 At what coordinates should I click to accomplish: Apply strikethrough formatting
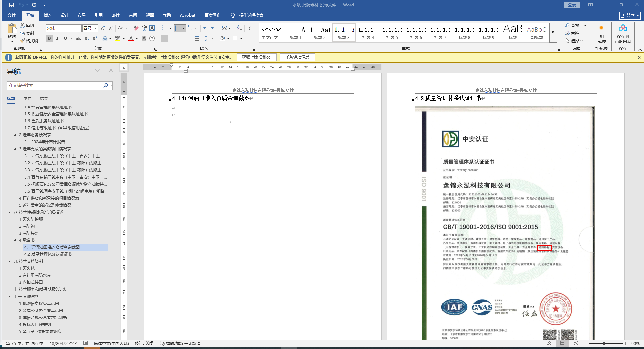click(x=79, y=38)
